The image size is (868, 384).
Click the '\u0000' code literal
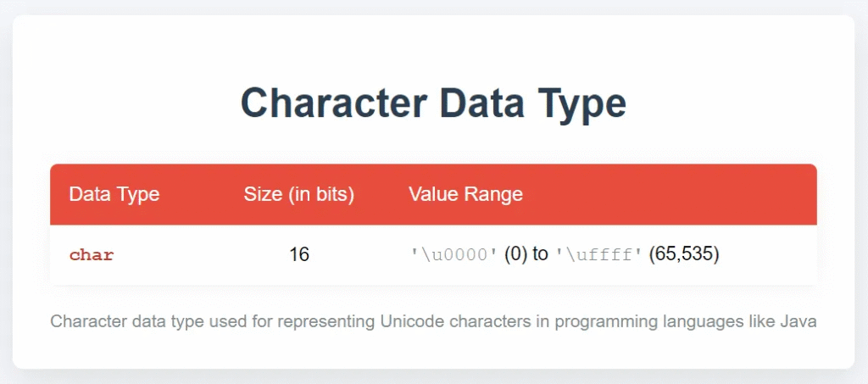[x=454, y=254]
